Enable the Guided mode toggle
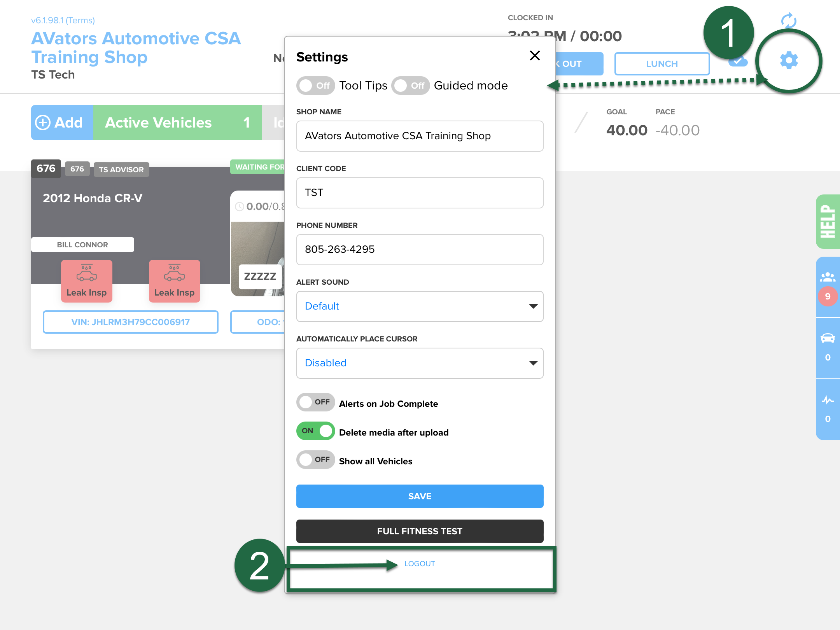 point(410,86)
